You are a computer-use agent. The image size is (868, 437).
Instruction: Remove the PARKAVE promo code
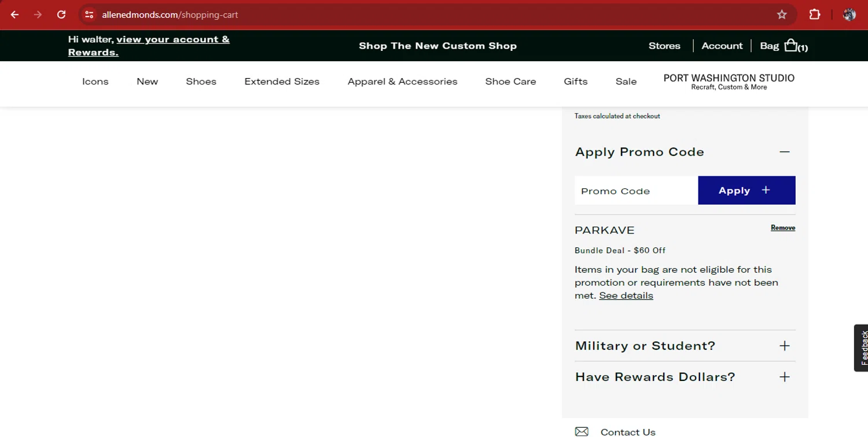click(782, 228)
